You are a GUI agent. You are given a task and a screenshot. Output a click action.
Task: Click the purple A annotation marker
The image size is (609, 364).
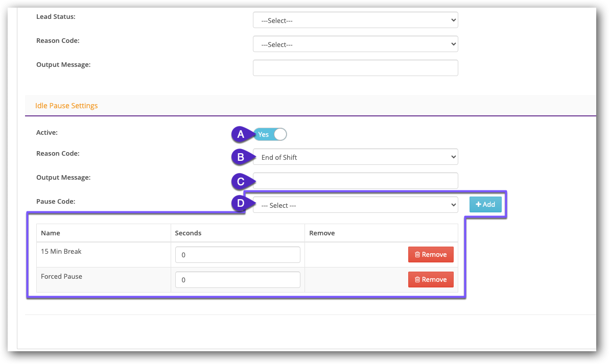point(241,134)
